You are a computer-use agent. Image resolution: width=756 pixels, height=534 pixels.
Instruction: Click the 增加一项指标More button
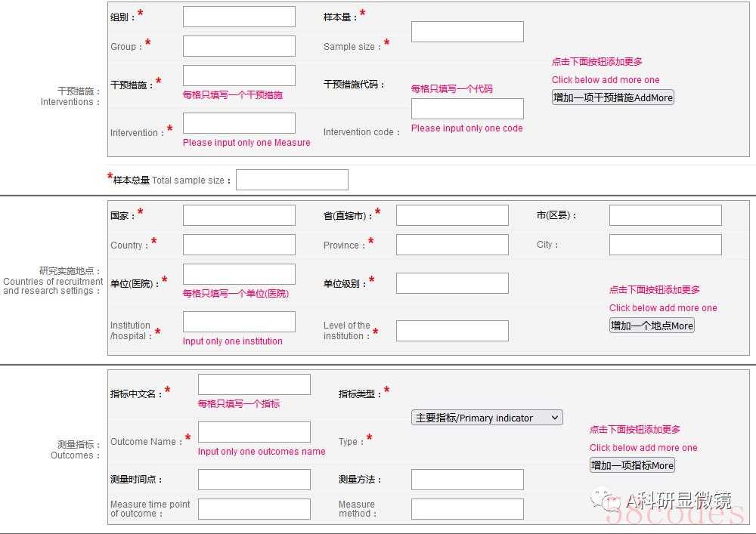[x=632, y=465]
